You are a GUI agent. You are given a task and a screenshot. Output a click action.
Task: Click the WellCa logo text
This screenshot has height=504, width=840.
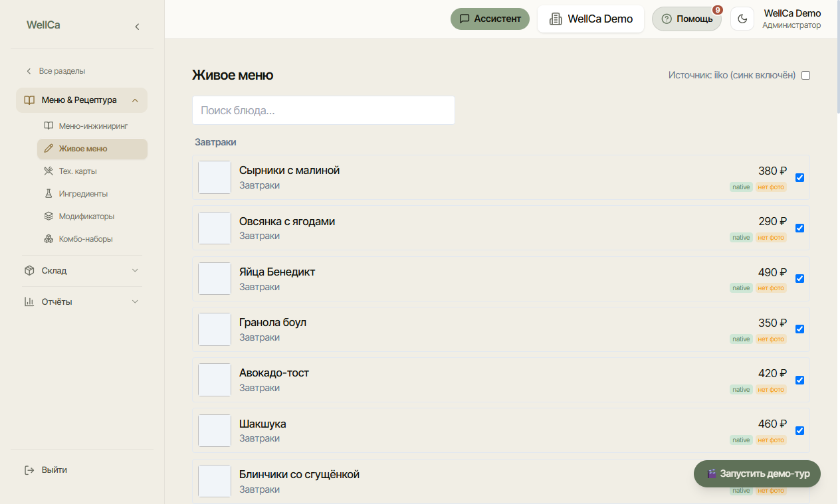(43, 25)
